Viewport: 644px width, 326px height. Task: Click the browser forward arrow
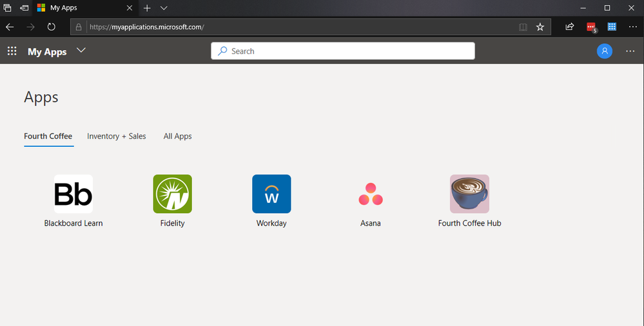click(x=31, y=27)
